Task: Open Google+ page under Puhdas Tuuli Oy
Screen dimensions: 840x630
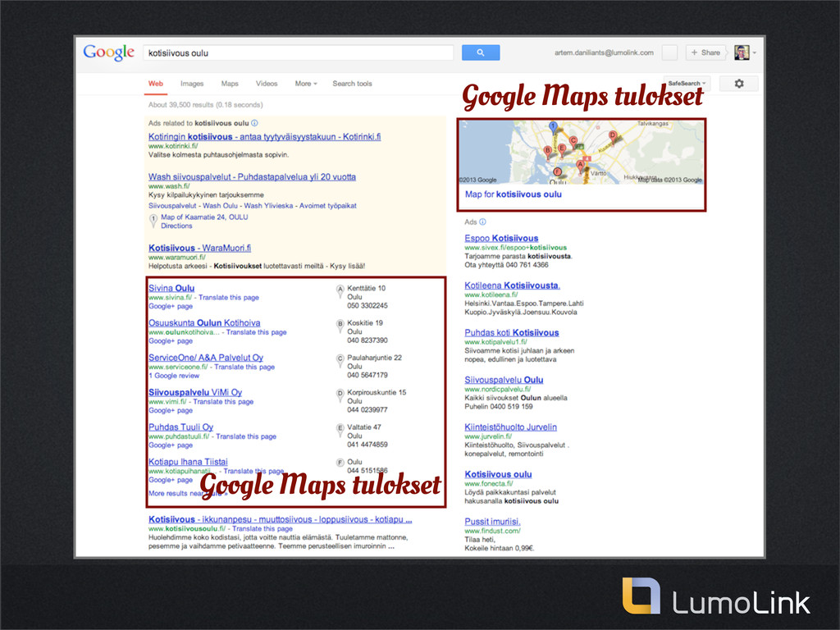Action: pyautogui.click(x=171, y=445)
